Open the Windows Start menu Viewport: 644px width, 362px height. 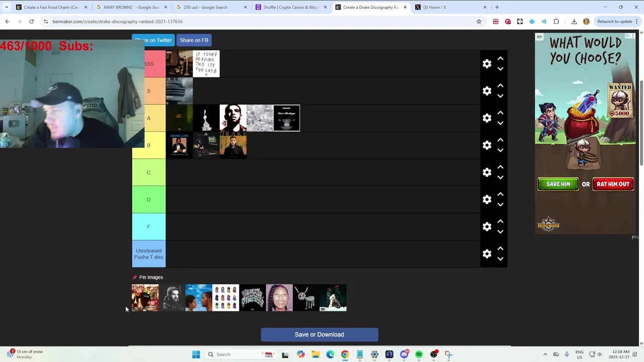(196, 354)
